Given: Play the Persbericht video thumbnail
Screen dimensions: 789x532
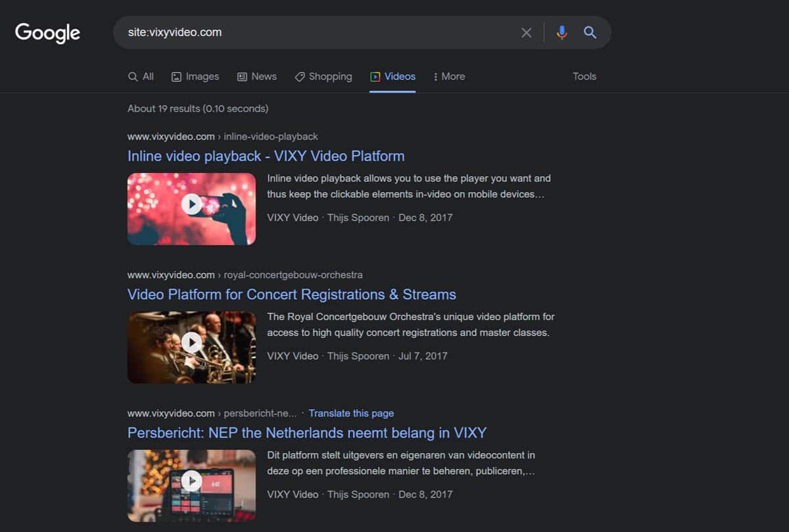Looking at the screenshot, I should [x=191, y=485].
